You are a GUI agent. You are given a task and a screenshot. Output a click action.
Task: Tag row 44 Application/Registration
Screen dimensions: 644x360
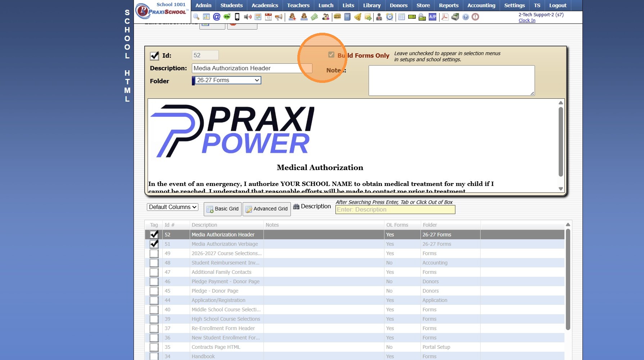154,300
